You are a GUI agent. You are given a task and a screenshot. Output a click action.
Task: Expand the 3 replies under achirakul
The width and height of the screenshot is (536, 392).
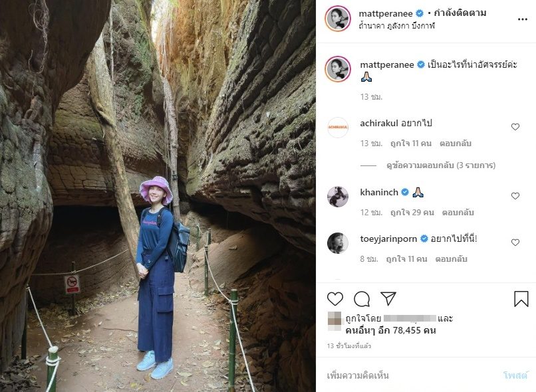pos(441,165)
